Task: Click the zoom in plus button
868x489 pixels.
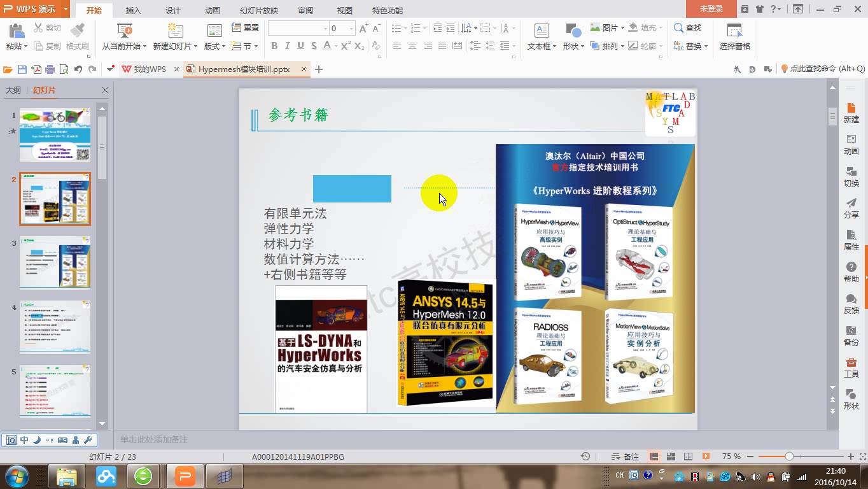Action: [x=851, y=457]
